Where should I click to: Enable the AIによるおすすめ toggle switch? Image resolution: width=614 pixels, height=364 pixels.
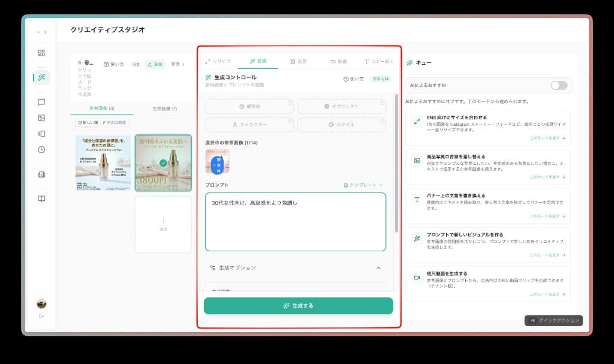click(x=558, y=86)
